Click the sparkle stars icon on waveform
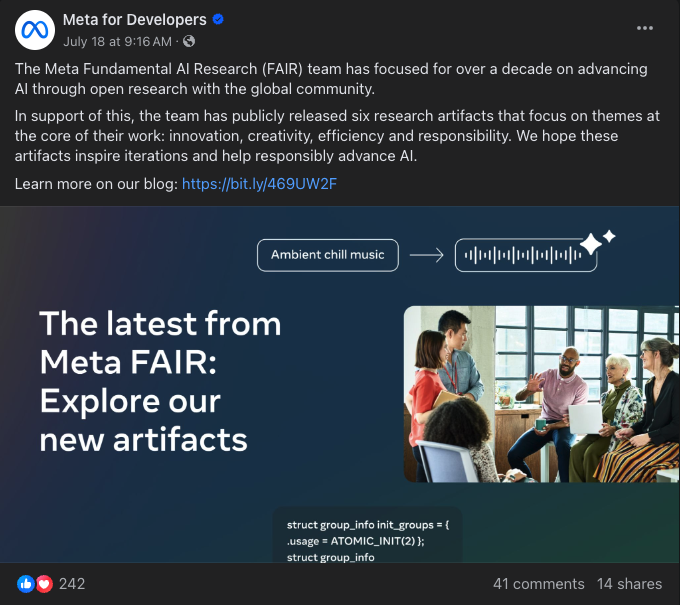 tap(597, 242)
